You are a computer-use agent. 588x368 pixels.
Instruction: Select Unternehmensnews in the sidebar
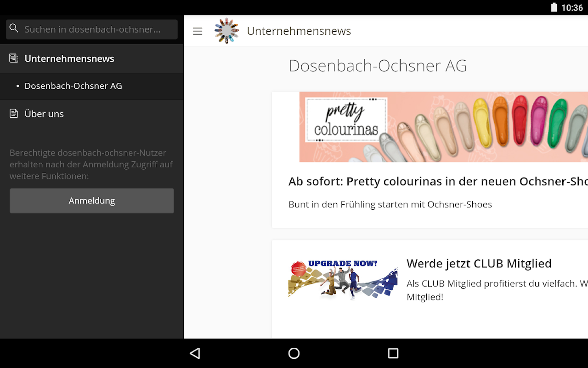[92, 58]
